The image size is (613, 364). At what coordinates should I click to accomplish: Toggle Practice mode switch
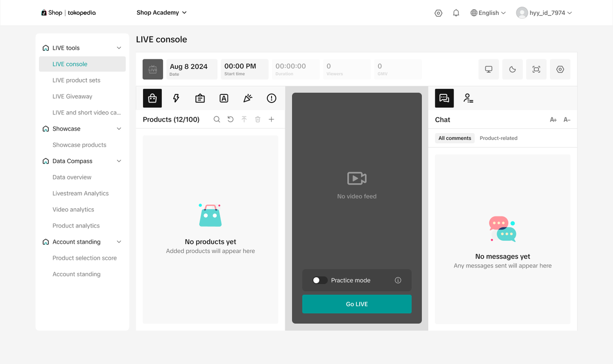tap(320, 280)
